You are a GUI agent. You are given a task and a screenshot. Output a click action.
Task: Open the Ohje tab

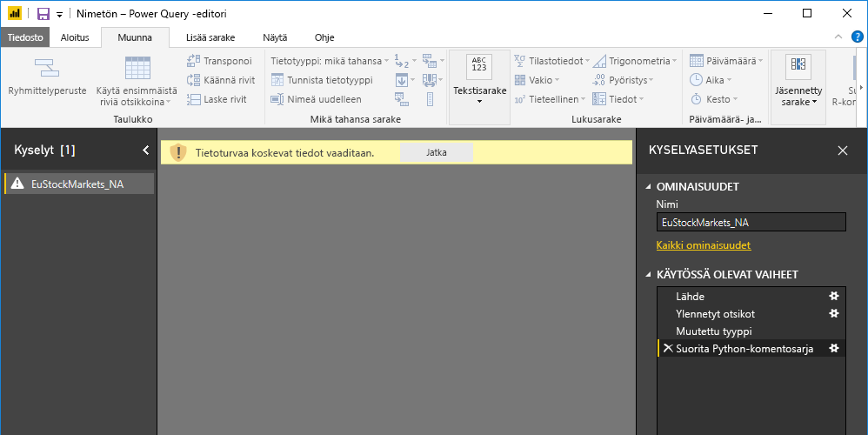[324, 37]
